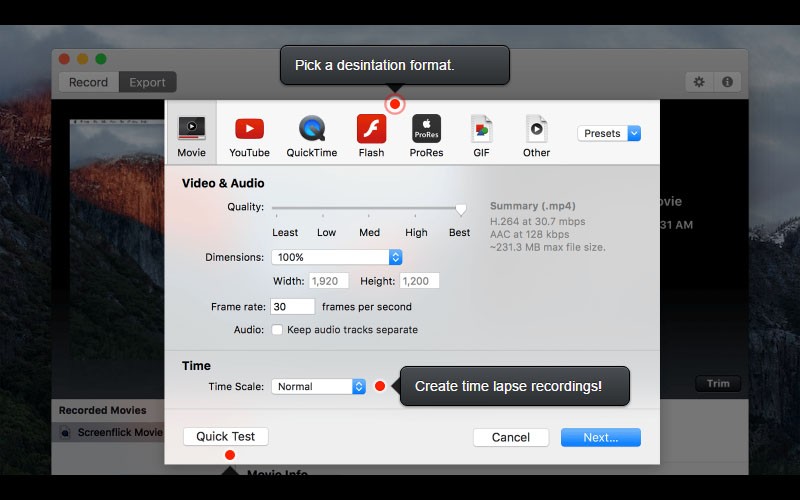Click the Summary (.mp4) heading text

pos(533,206)
